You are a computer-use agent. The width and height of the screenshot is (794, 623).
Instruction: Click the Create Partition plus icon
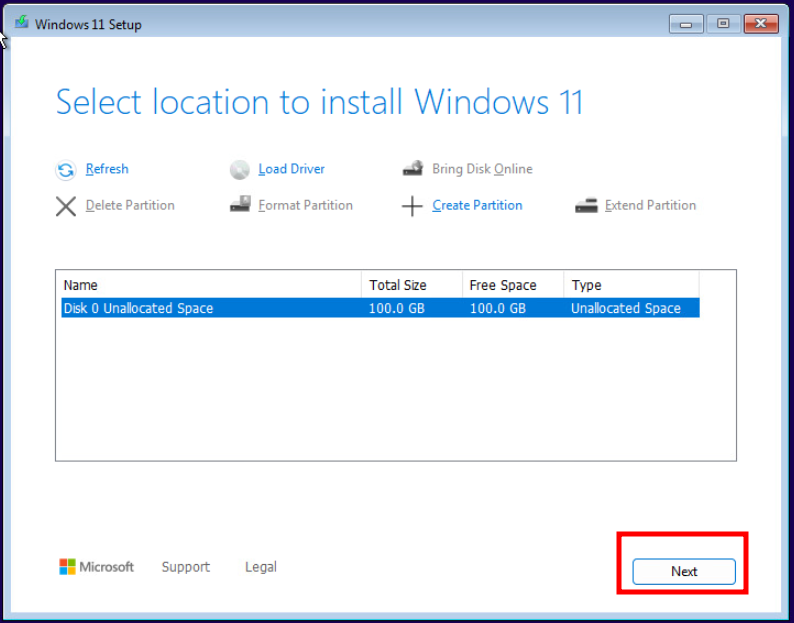pyautogui.click(x=412, y=206)
